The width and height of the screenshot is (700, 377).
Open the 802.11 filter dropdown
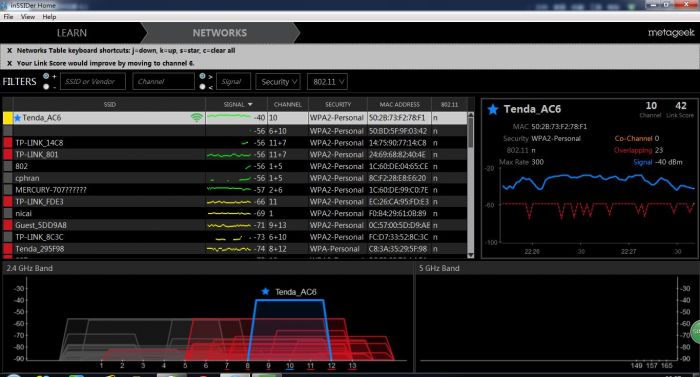click(x=327, y=81)
